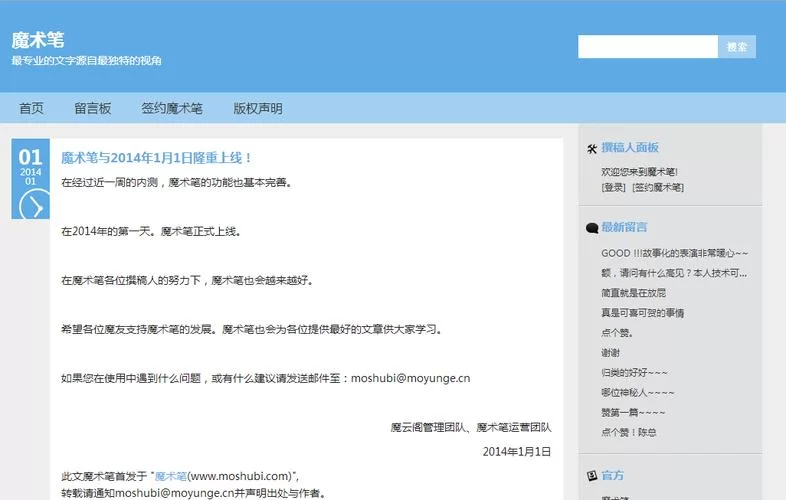This screenshot has height=500, width=786.
Task: Click the 最新留言 sidebar heading
Action: click(x=624, y=227)
